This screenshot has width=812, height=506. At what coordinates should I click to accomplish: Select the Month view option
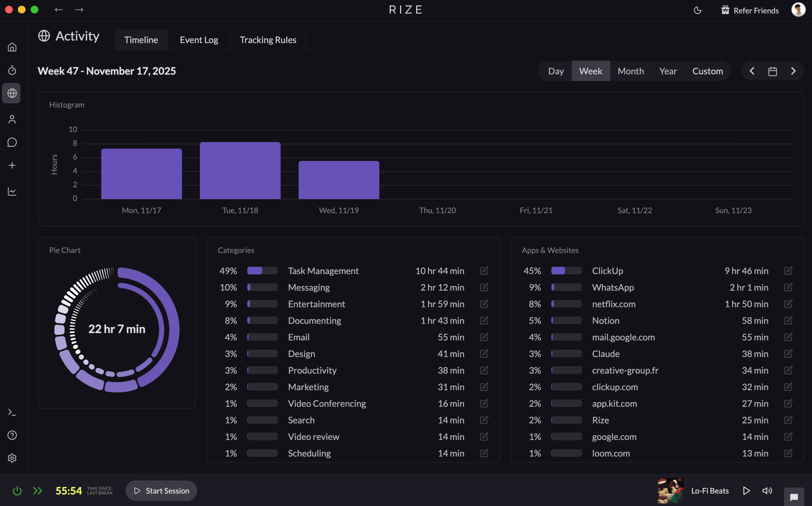point(631,71)
